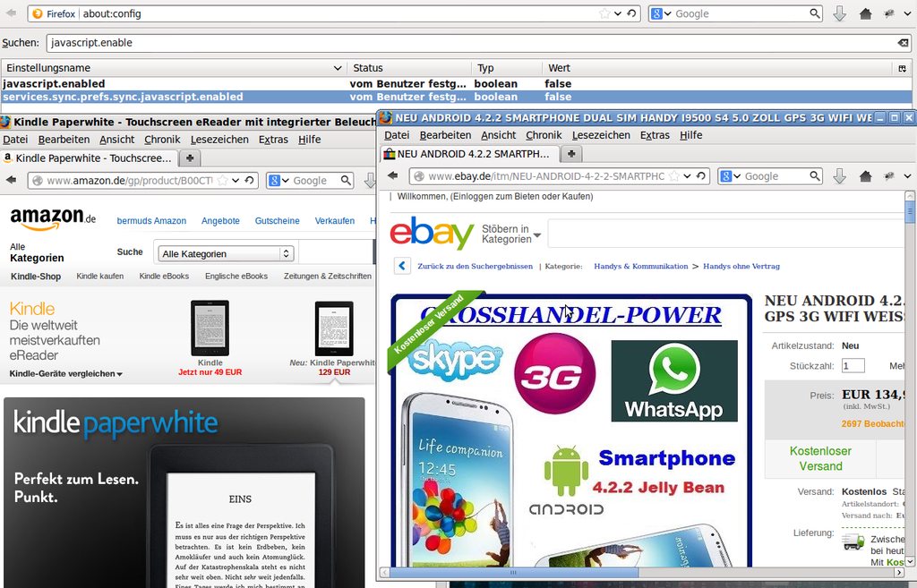This screenshot has width=917, height=588.
Task: Open the Chronik menu in the Amazon window
Action: pyautogui.click(x=162, y=140)
